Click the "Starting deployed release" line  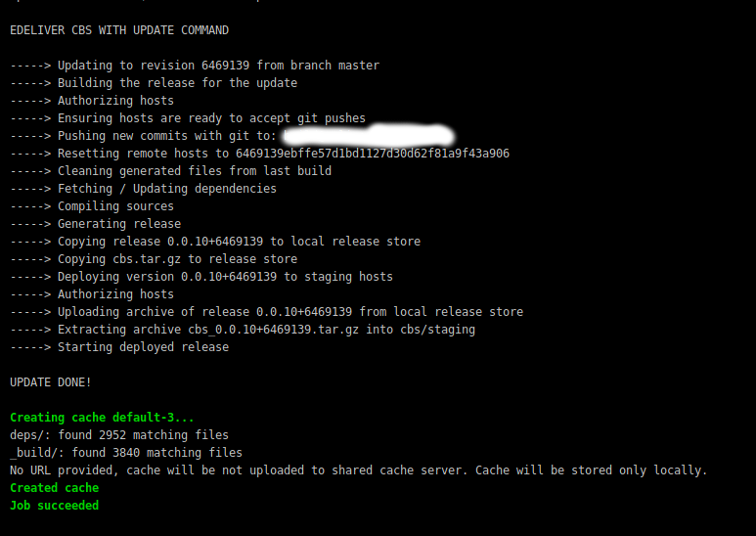click(143, 347)
